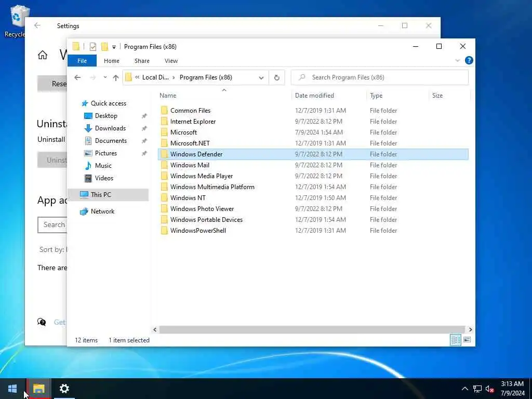Click the Properties icon in quick access toolbar
Image resolution: width=532 pixels, height=399 pixels.
pos(92,46)
